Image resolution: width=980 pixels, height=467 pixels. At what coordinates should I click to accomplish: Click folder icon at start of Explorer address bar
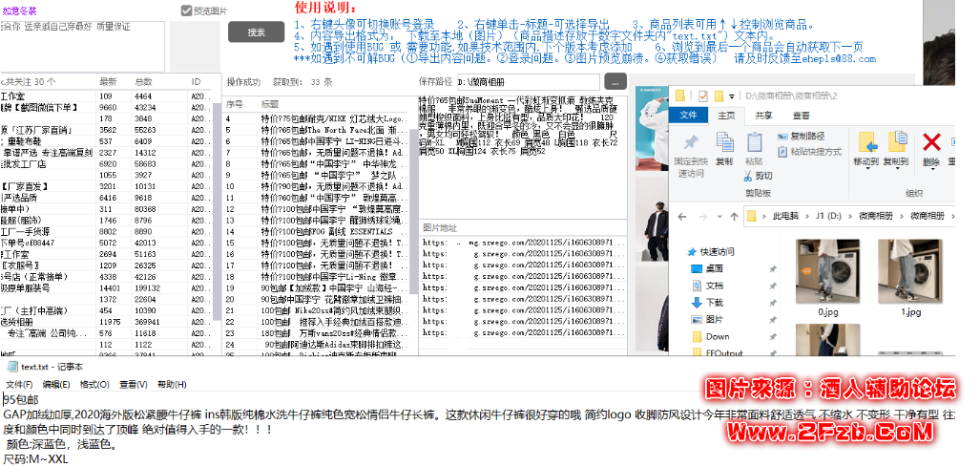click(753, 216)
